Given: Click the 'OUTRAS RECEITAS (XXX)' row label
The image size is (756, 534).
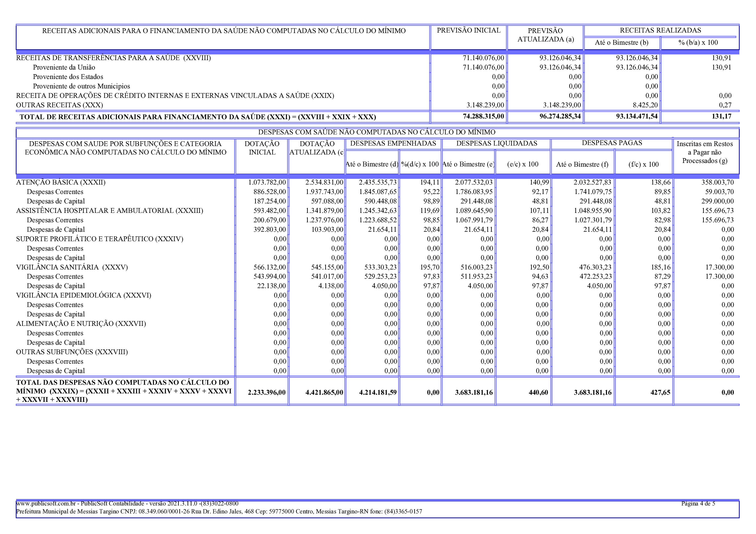Looking at the screenshot, I should pyautogui.click(x=59, y=105).
